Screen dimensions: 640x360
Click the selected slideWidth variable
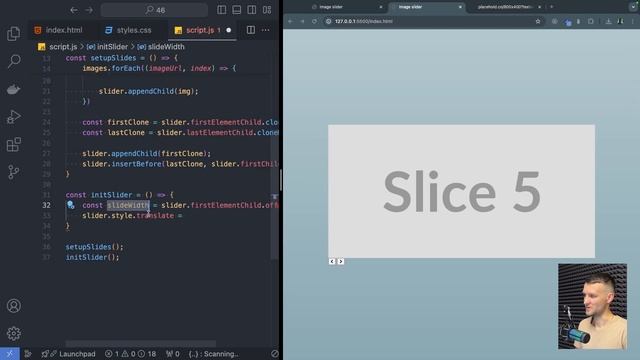tap(128, 205)
